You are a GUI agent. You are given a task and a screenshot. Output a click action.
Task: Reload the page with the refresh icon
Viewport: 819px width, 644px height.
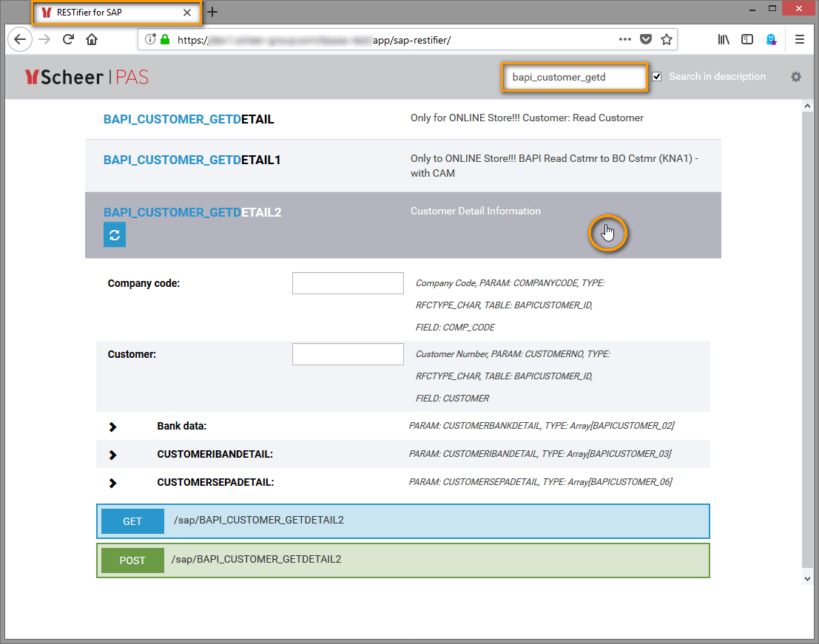coord(68,39)
